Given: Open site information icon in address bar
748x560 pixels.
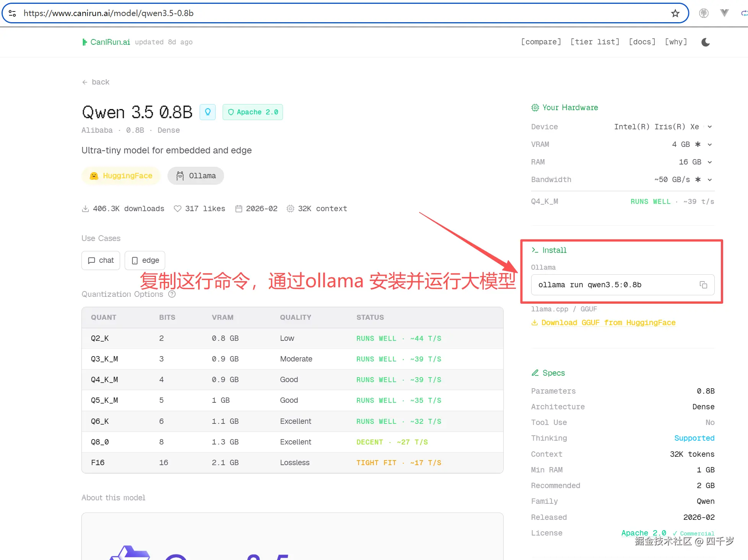Looking at the screenshot, I should pyautogui.click(x=12, y=13).
